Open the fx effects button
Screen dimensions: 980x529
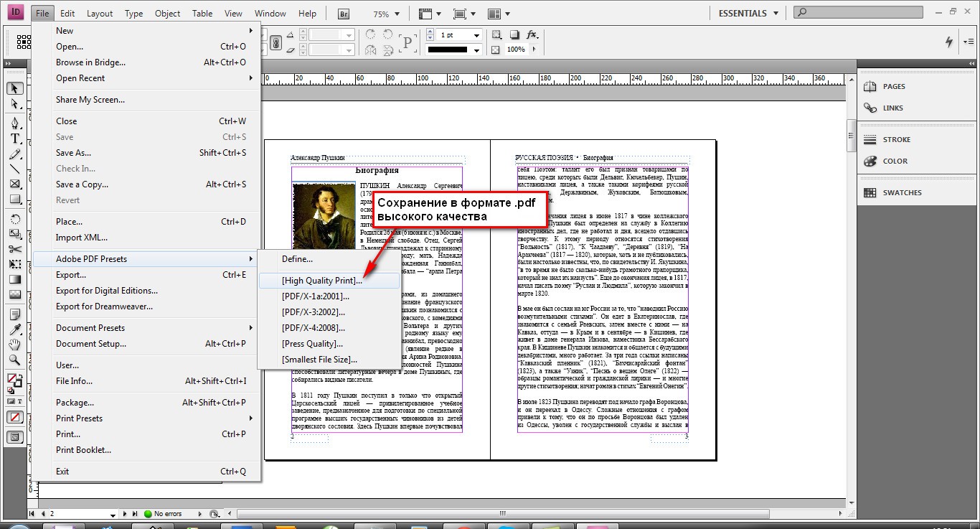pos(532,35)
